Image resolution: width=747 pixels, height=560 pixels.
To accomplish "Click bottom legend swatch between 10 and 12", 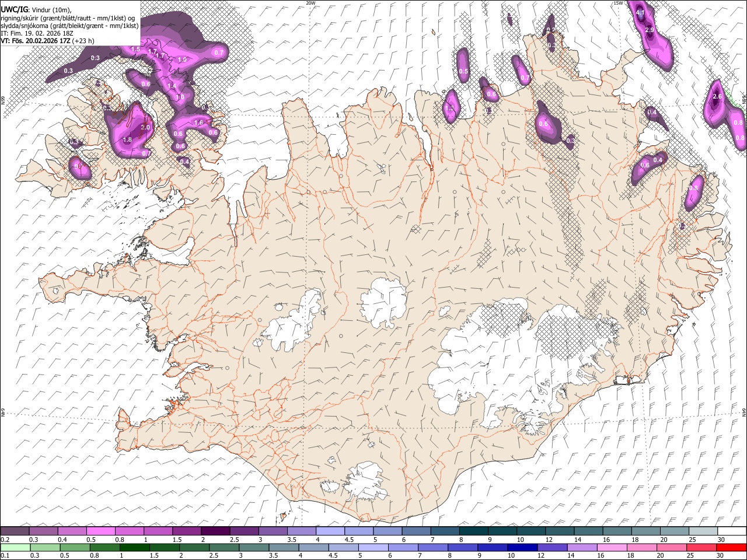I will click(522, 547).
